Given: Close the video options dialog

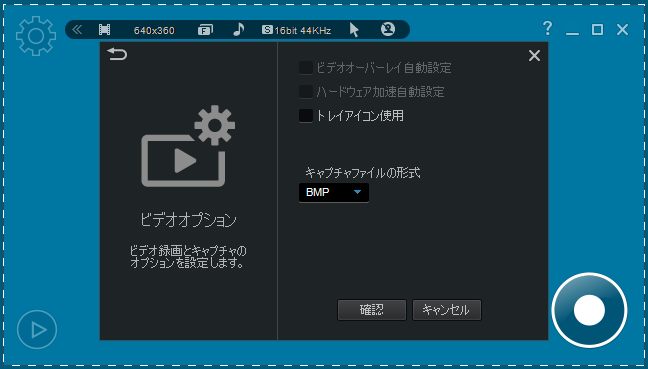Looking at the screenshot, I should (534, 55).
